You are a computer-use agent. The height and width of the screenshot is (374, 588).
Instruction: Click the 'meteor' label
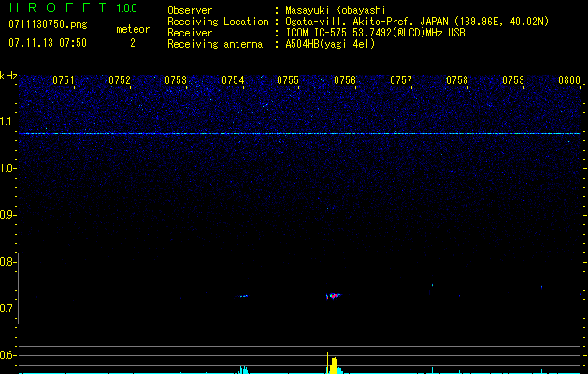(133, 29)
